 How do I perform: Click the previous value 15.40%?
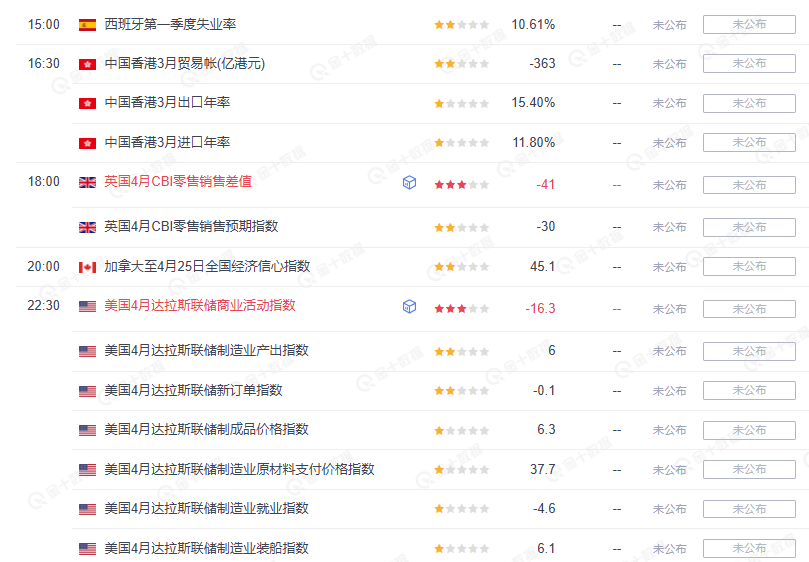click(x=533, y=103)
